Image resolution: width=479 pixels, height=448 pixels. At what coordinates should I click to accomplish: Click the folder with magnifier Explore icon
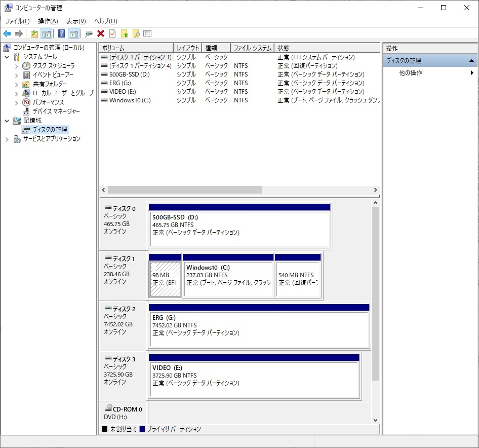tap(136, 33)
